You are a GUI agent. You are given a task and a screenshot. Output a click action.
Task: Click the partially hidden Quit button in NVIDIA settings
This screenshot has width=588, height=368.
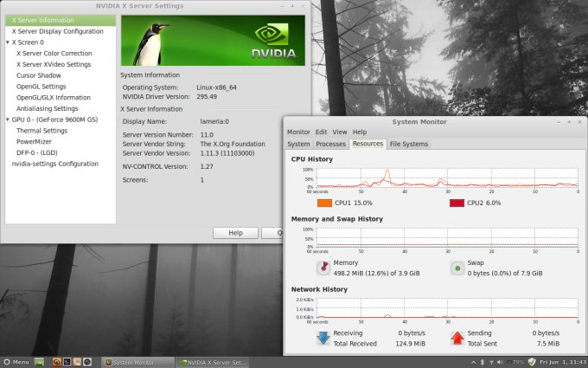(x=272, y=233)
